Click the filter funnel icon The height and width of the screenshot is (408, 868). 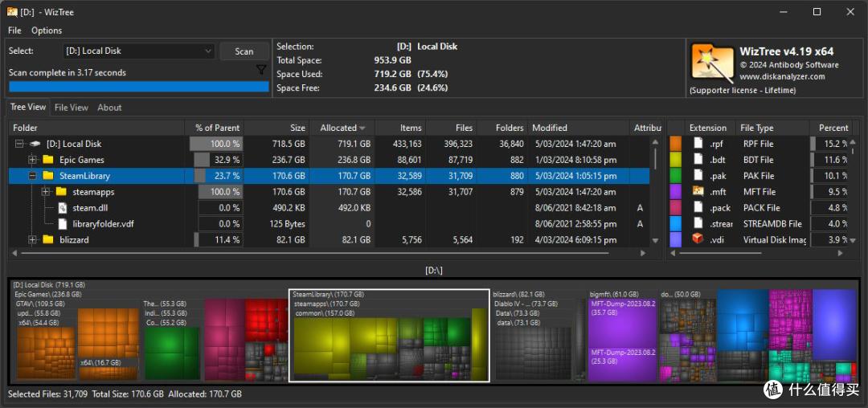261,69
